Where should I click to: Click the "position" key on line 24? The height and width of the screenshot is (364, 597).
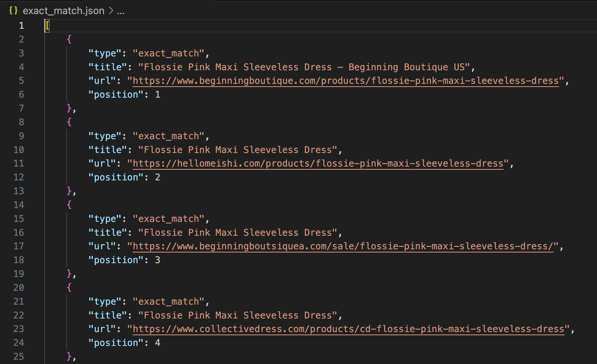(116, 343)
